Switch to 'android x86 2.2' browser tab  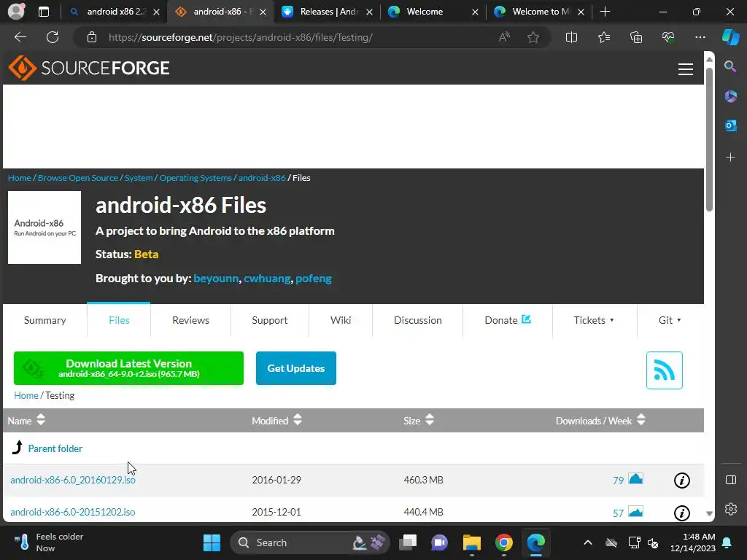[x=114, y=12]
